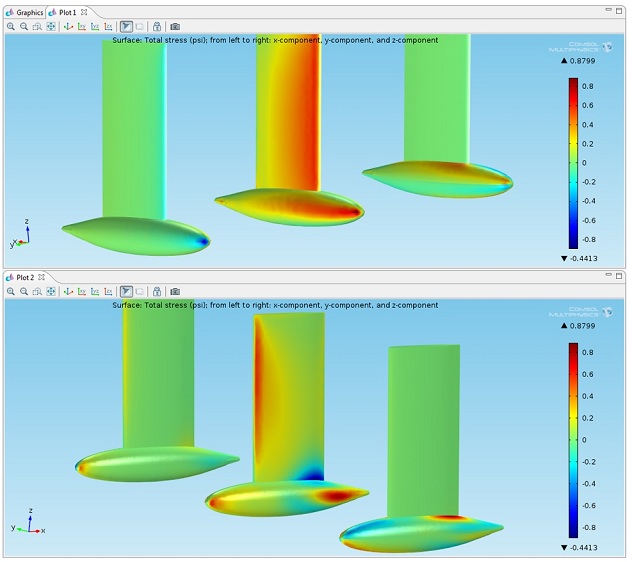This screenshot has width=632, height=562.
Task: Switch Plot 1 to XY view
Action: click(x=81, y=26)
